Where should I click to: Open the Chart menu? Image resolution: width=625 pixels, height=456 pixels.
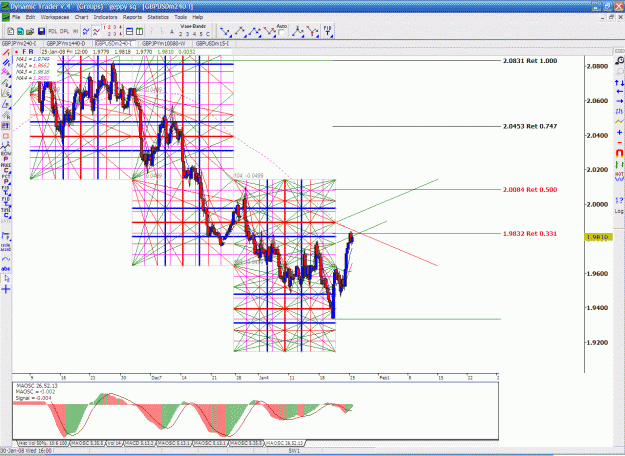tap(81, 17)
